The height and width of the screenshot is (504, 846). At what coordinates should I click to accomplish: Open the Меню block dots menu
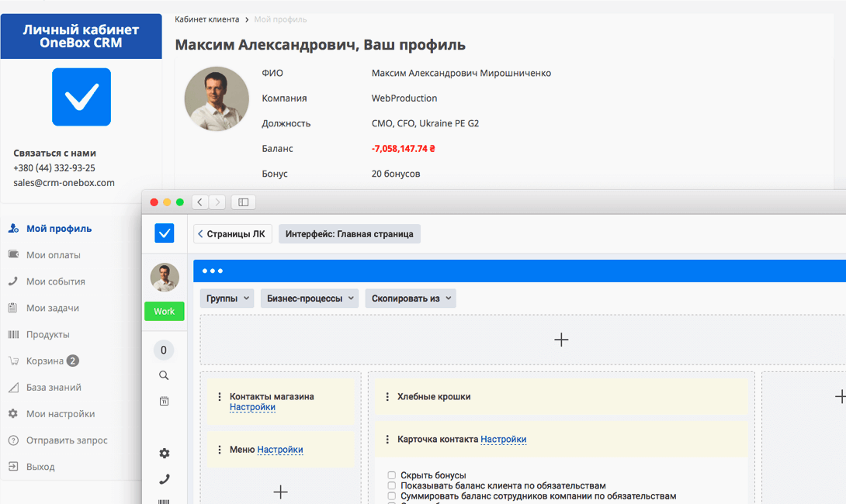(219, 450)
